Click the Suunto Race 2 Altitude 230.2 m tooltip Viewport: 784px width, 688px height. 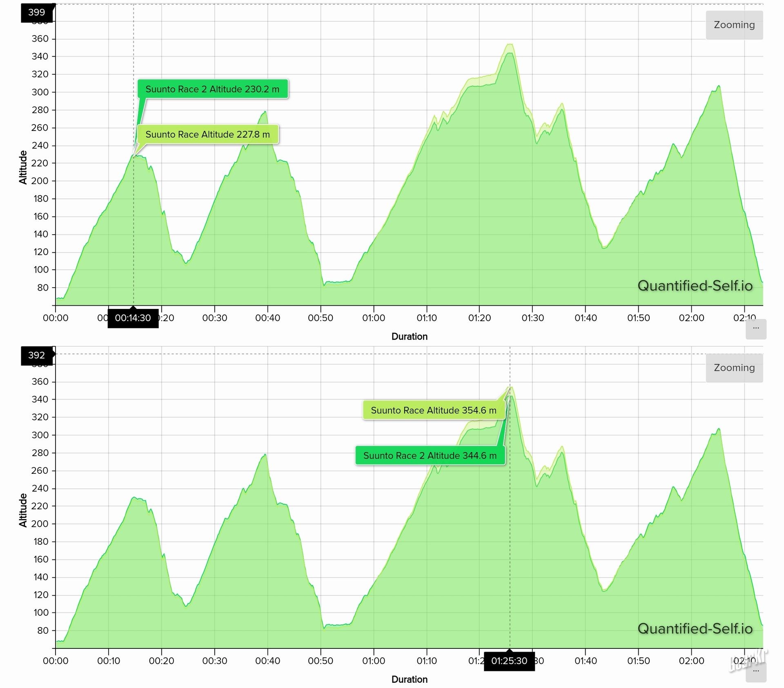[212, 89]
